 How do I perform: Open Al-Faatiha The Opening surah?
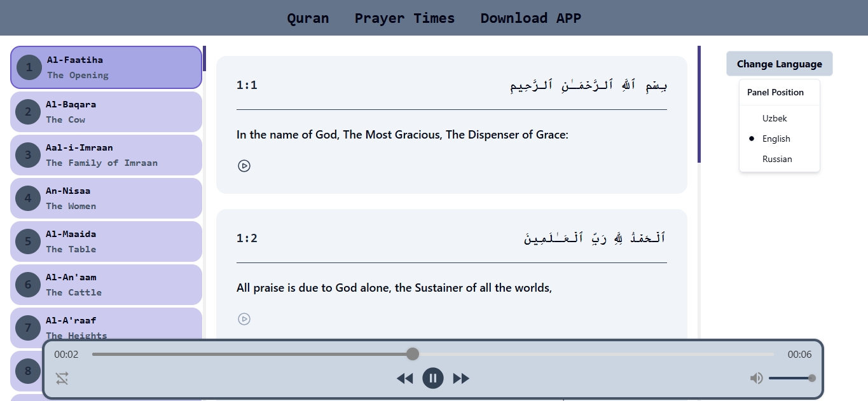106,67
